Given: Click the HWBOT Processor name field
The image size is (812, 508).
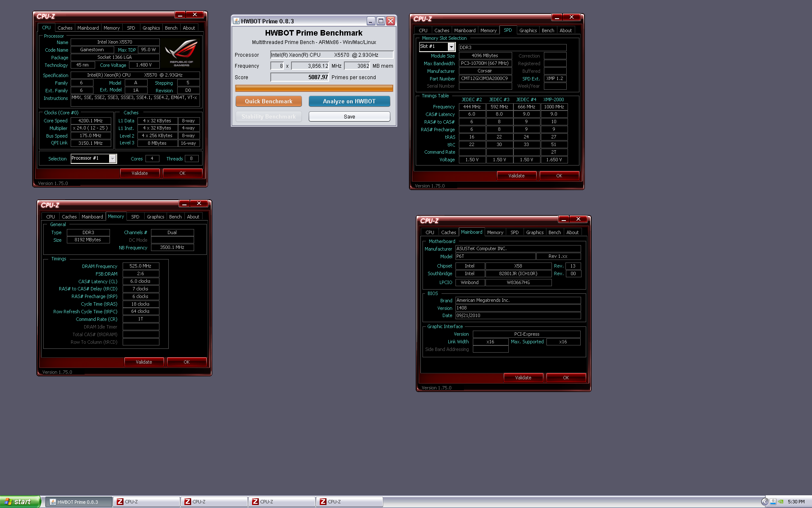Looking at the screenshot, I should [x=332, y=55].
